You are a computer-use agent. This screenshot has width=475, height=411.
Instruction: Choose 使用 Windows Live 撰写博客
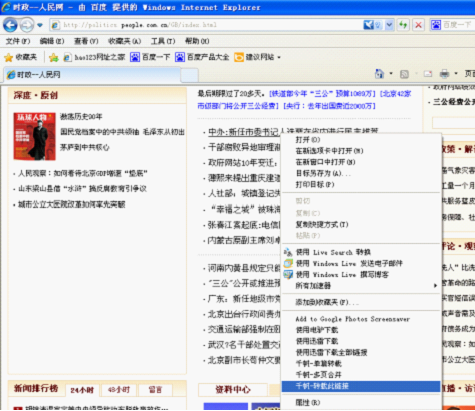[x=361, y=275]
